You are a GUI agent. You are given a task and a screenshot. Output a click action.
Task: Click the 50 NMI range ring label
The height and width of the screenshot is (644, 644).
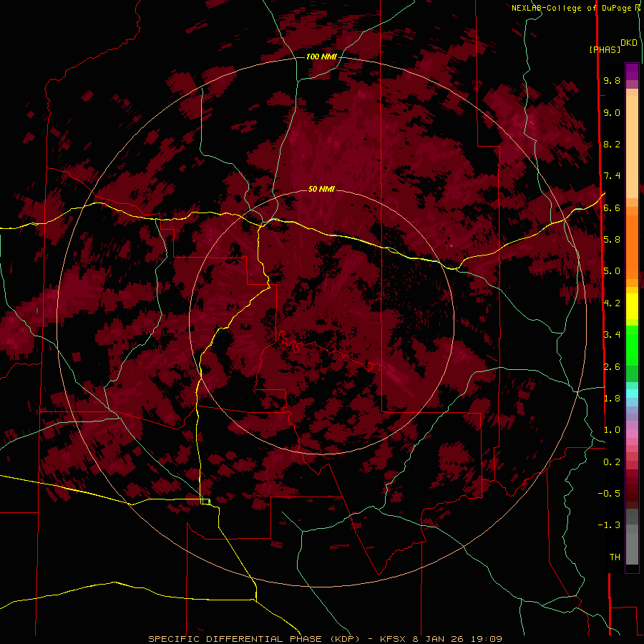click(x=321, y=189)
